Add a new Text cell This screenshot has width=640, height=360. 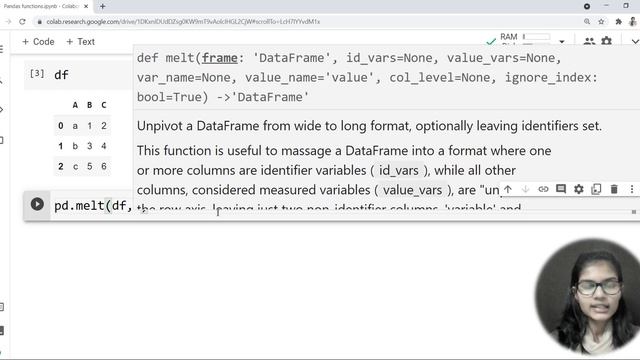click(x=80, y=42)
